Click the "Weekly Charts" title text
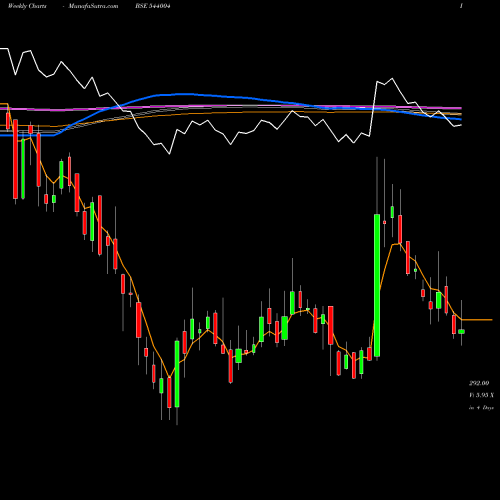 pos(27,6)
